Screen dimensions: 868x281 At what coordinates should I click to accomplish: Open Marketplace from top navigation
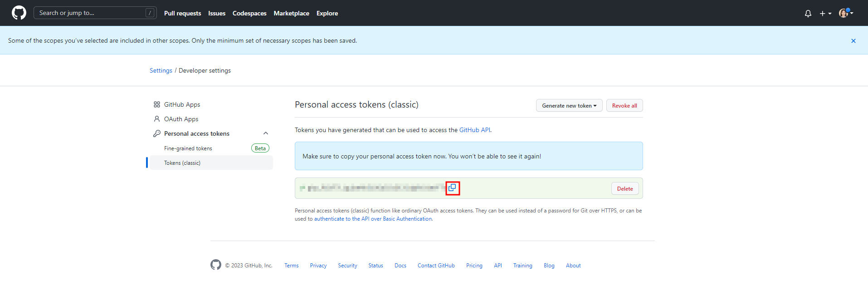[292, 13]
